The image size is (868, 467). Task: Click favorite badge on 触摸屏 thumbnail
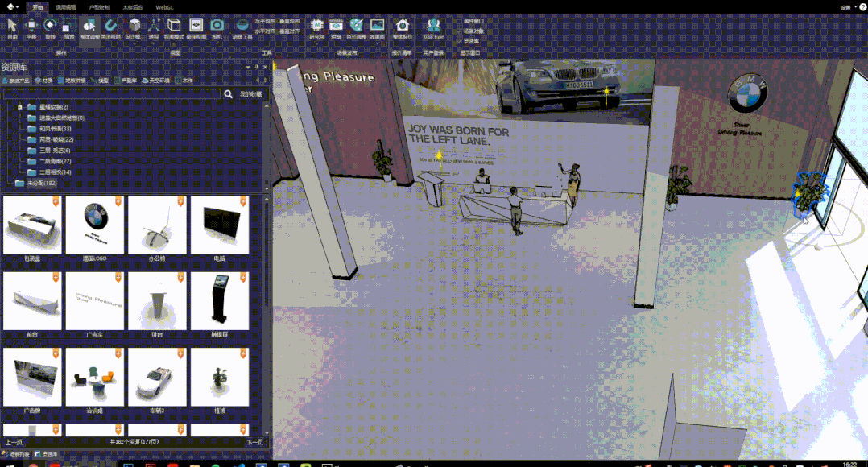[243, 277]
